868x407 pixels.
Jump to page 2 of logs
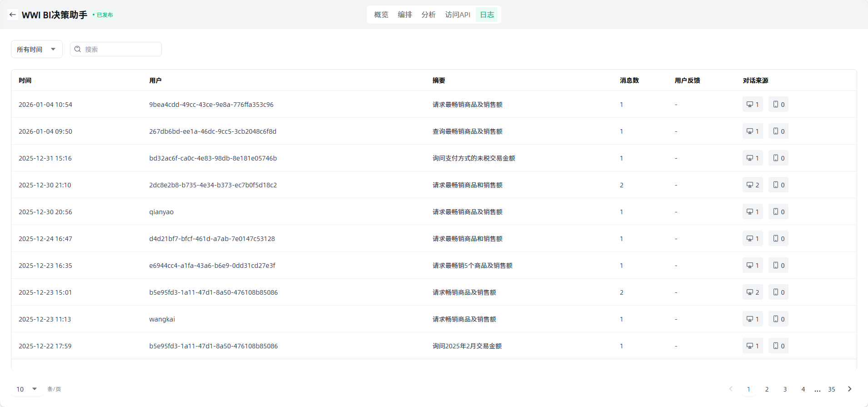click(767, 389)
